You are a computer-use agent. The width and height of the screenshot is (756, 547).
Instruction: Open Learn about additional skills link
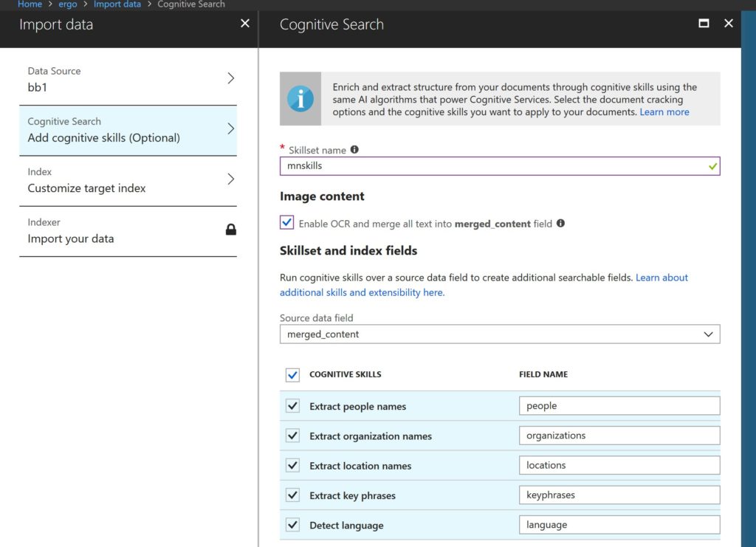click(484, 285)
